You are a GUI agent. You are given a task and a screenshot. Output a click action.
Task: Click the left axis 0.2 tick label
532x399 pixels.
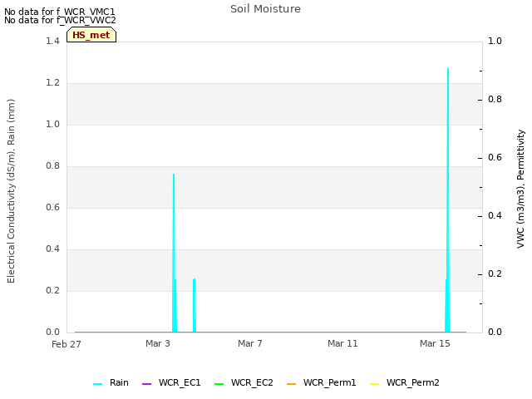pos(52,290)
